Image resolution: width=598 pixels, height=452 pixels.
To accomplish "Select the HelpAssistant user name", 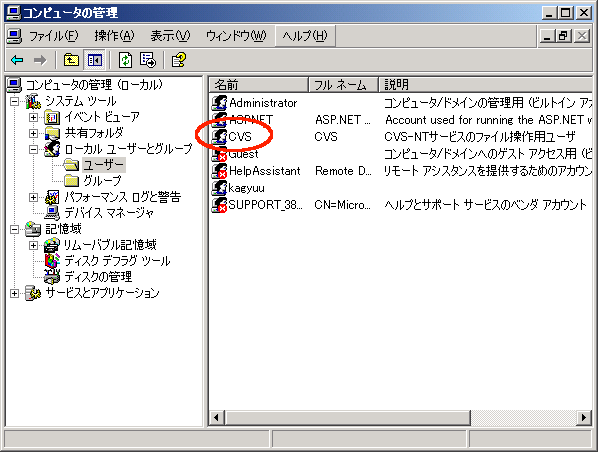I will pyautogui.click(x=265, y=171).
